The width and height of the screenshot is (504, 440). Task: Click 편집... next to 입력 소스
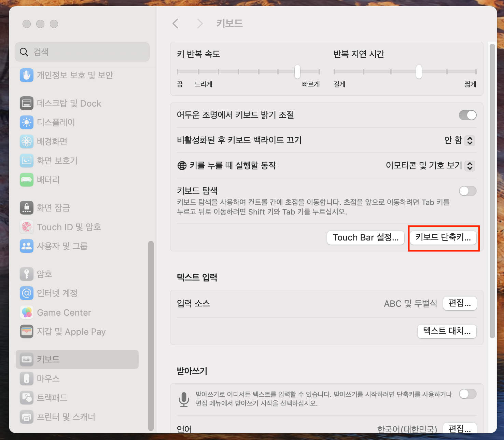(460, 303)
